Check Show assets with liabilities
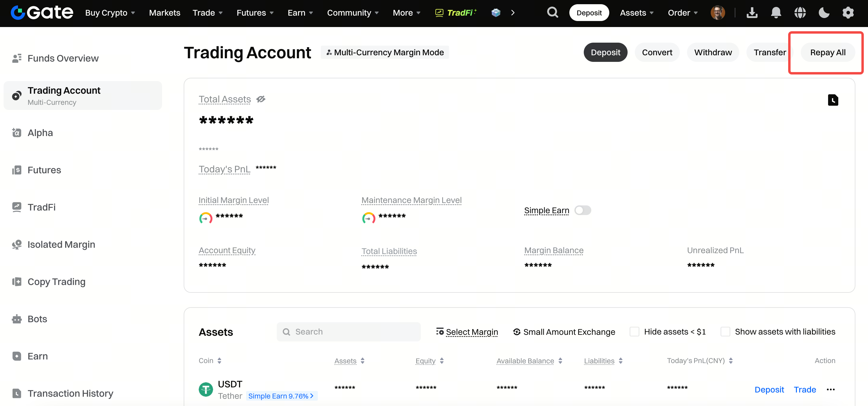The image size is (868, 406). (725, 332)
